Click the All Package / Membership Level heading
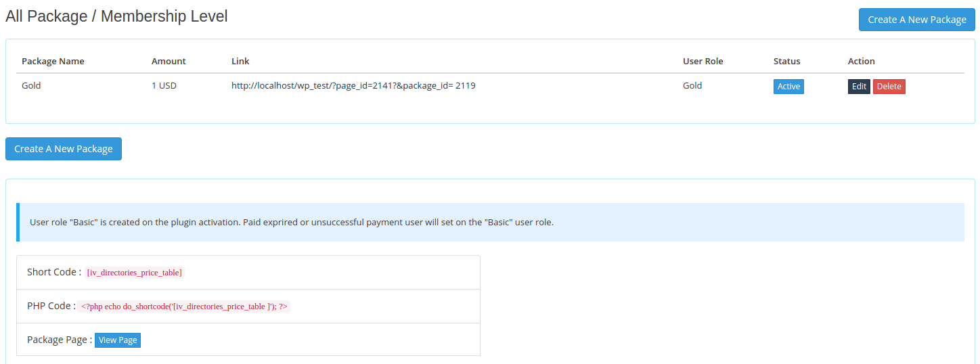 tap(116, 16)
